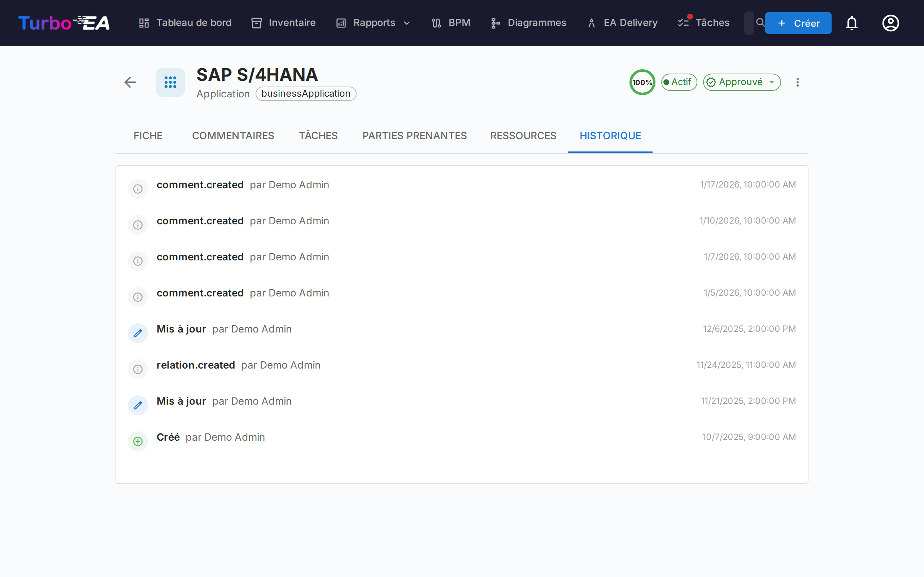The image size is (924, 577).
Task: Switch to the COMMENTAIRES tab
Action: tap(233, 136)
